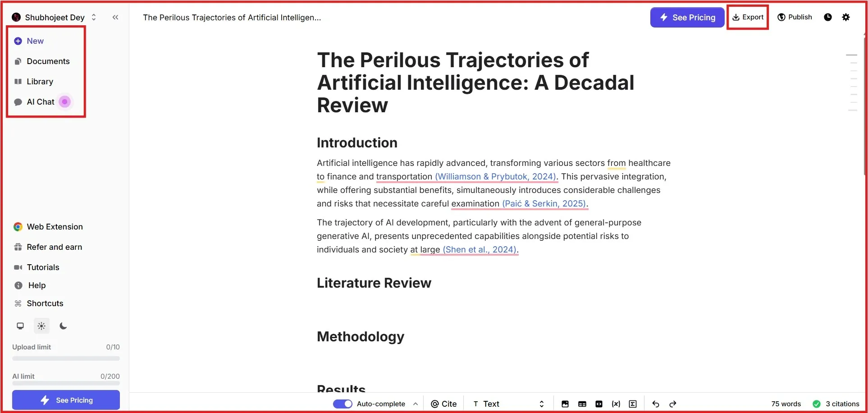This screenshot has width=868, height=413.
Task: Insert an equation with the sigma icon
Action: point(633,404)
